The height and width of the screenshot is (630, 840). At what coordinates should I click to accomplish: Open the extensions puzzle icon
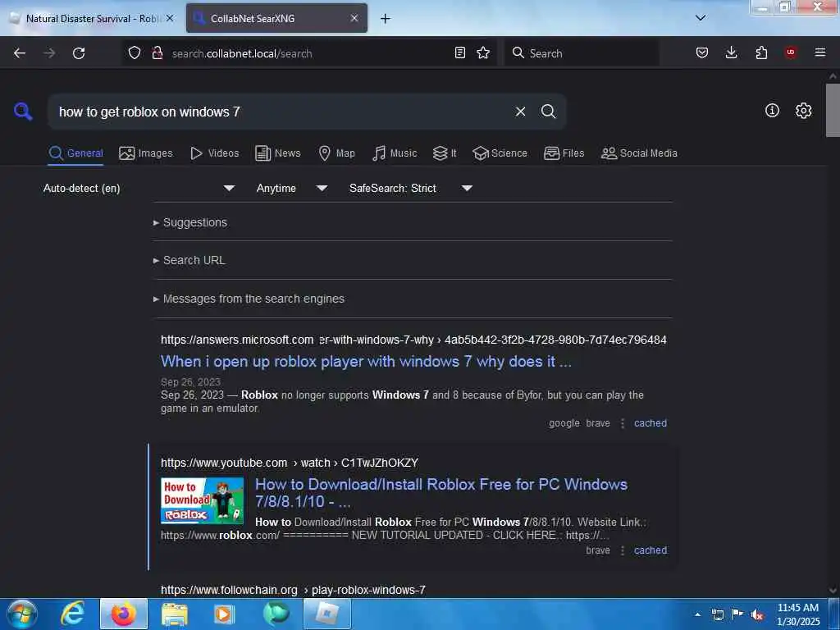761,52
